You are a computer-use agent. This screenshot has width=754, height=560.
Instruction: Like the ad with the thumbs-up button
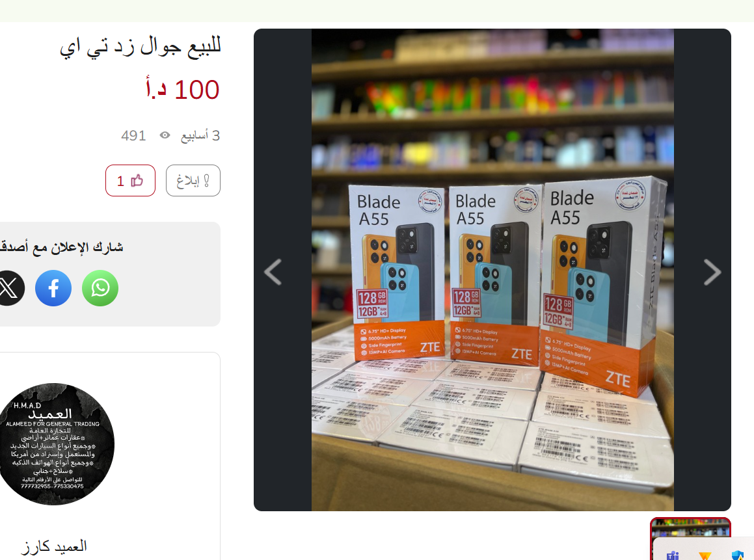tap(130, 180)
